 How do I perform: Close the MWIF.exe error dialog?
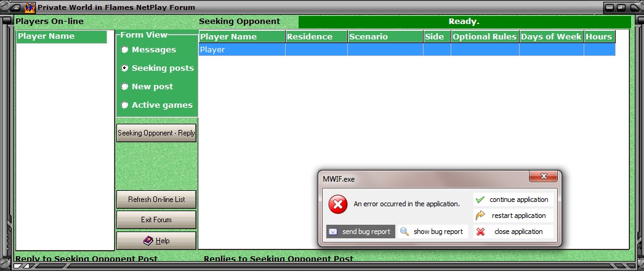tap(544, 177)
